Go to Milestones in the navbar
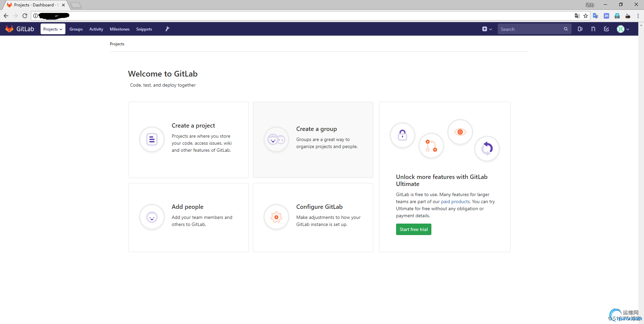Screen dimensions: 644x324 pyautogui.click(x=120, y=29)
